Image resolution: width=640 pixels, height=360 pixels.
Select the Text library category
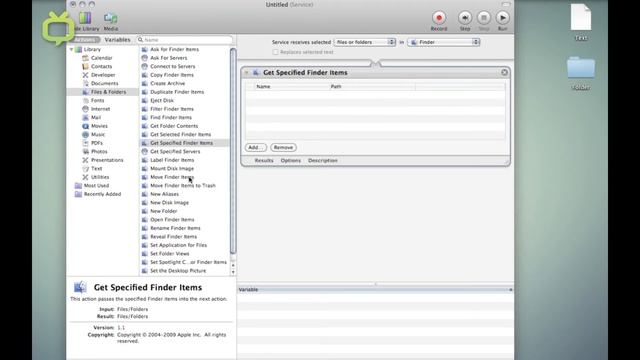96,169
